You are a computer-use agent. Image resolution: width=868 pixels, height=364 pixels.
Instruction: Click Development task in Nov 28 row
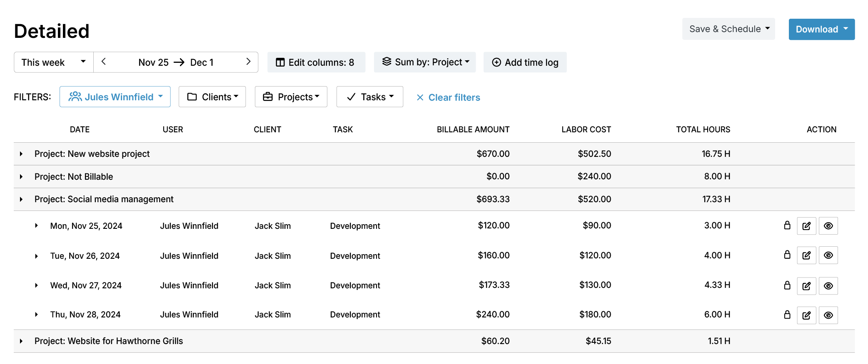tap(355, 314)
